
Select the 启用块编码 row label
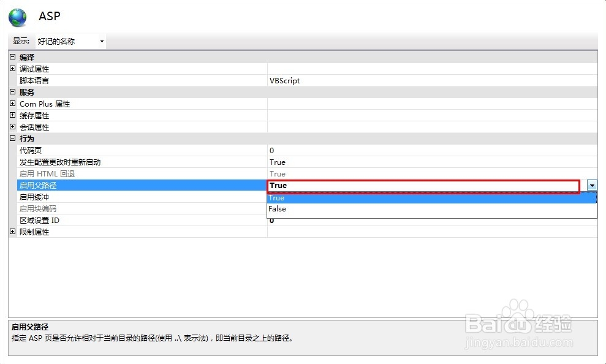[38, 209]
